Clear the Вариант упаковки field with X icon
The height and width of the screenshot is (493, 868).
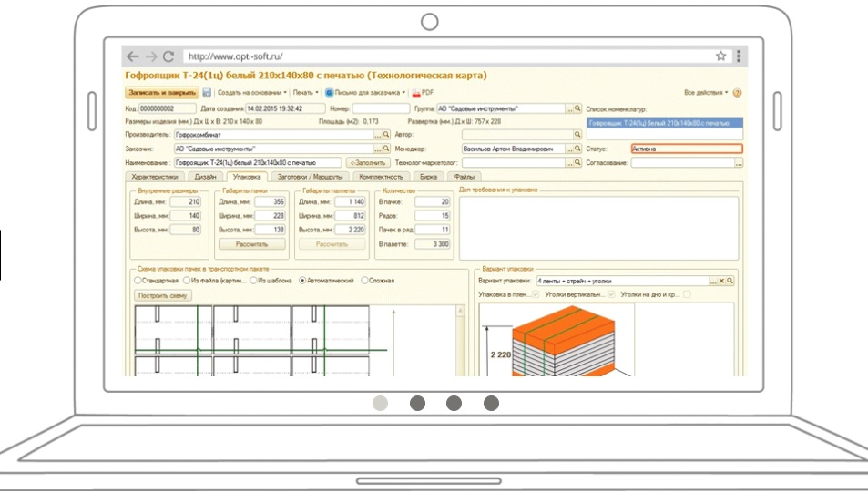(x=721, y=281)
